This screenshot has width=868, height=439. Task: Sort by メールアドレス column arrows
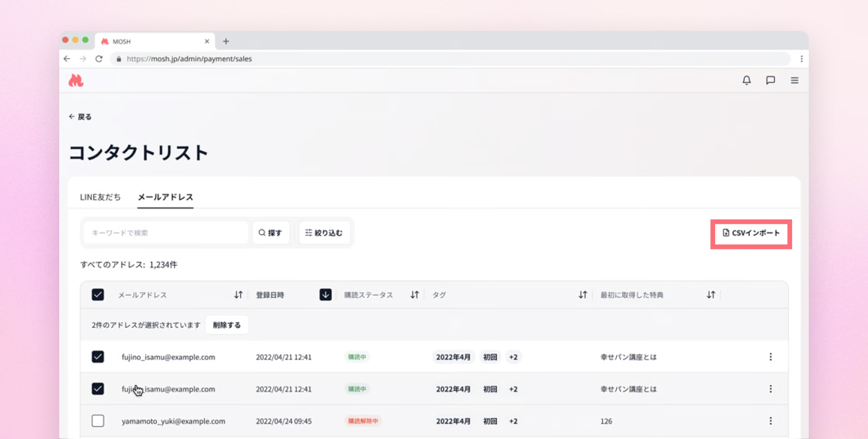pyautogui.click(x=238, y=295)
